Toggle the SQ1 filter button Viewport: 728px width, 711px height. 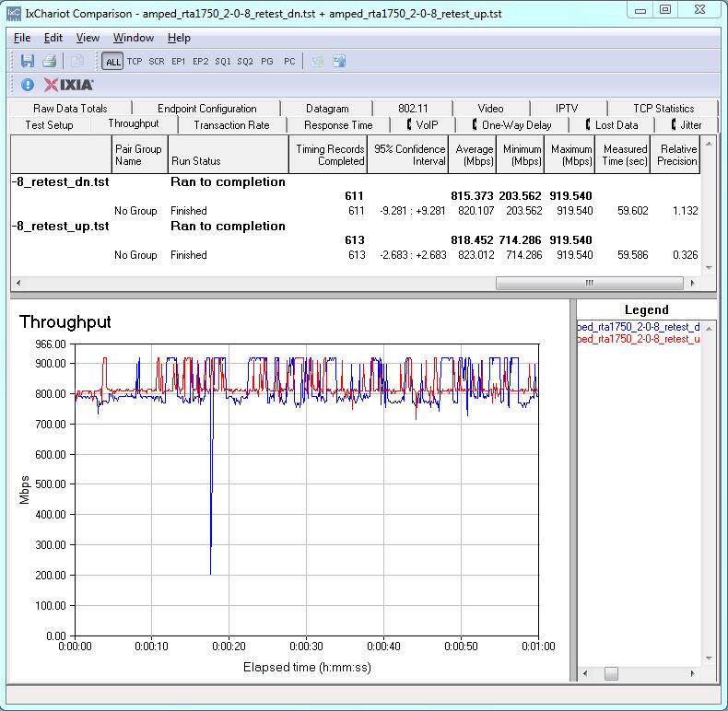(x=223, y=62)
